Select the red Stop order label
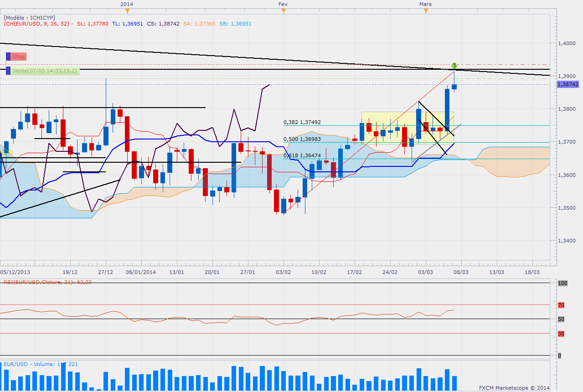Viewport: 583px width, 392px height. [19, 57]
